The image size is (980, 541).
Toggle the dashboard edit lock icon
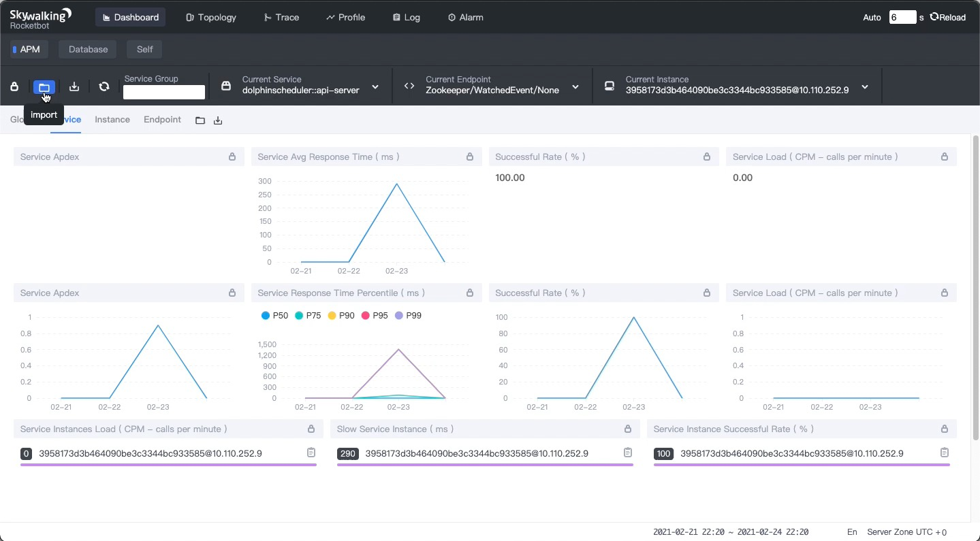pos(14,86)
